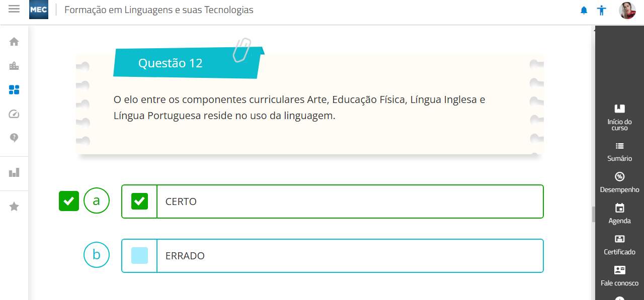Open accessibility options icon
644x300 pixels.
[601, 11]
